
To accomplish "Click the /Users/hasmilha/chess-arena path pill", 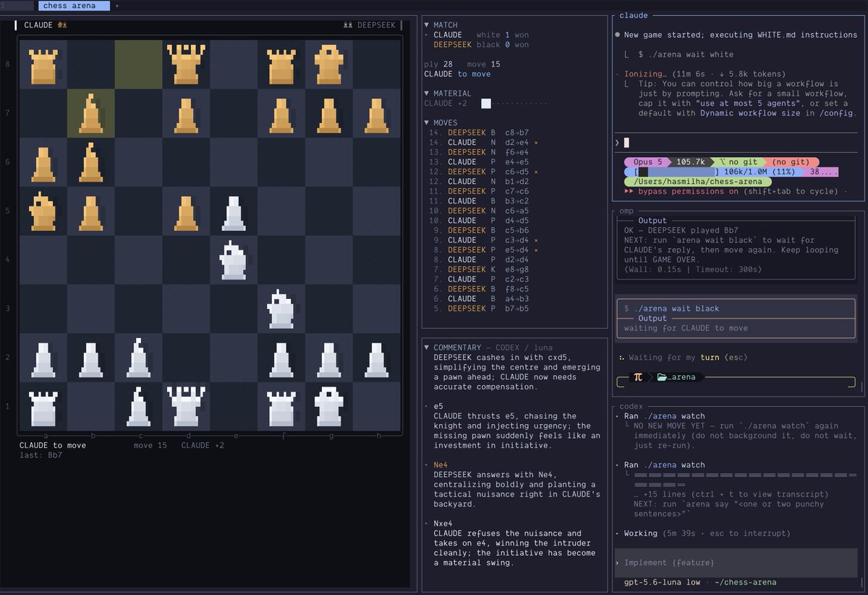I will [x=697, y=182].
